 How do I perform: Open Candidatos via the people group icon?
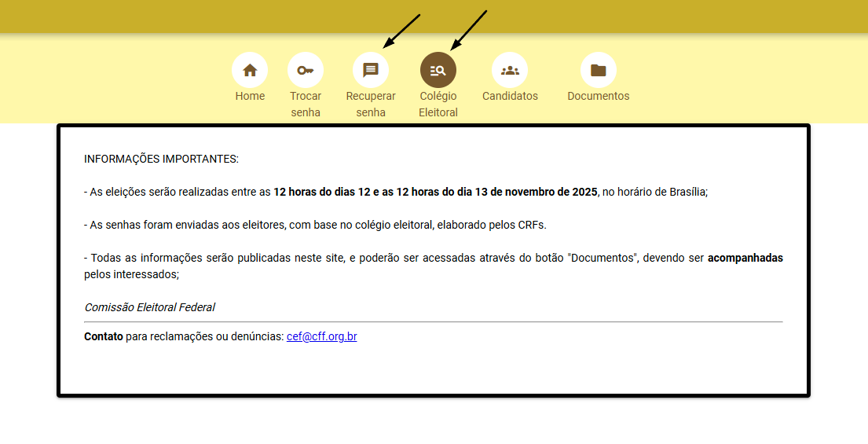(510, 70)
